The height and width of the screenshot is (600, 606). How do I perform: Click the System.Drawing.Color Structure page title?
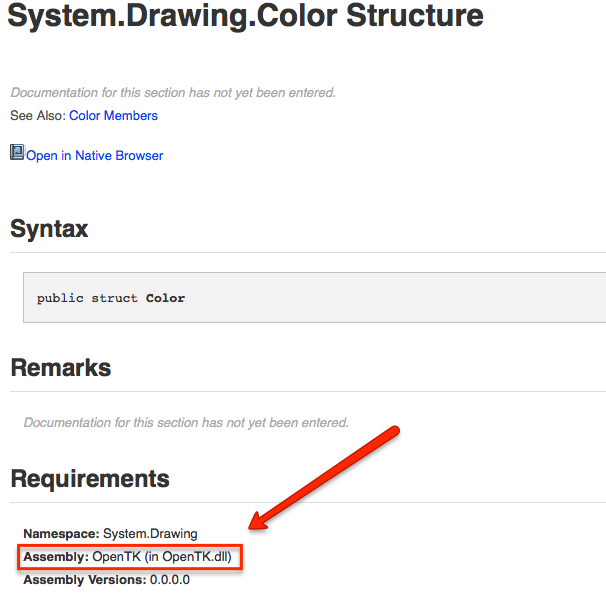pyautogui.click(x=246, y=16)
